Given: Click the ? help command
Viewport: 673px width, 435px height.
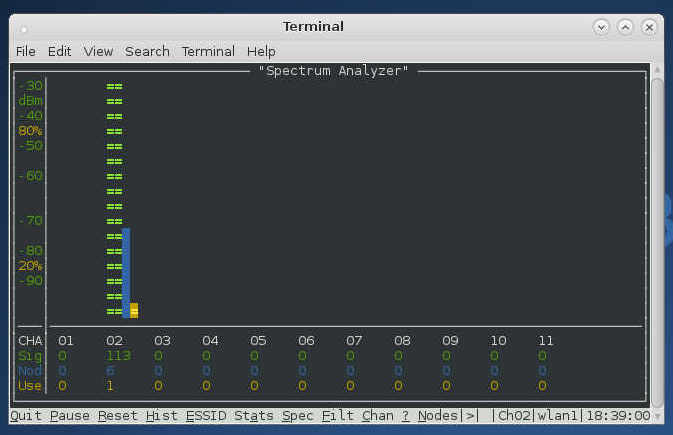Looking at the screenshot, I should 406,416.
